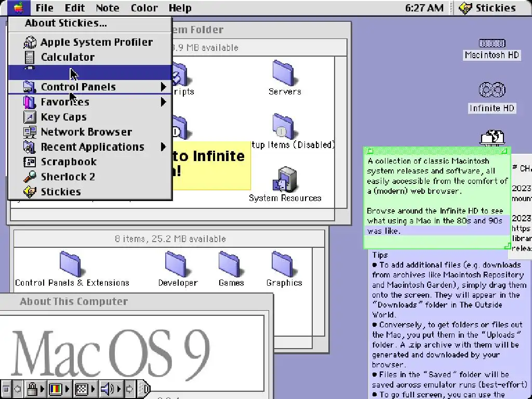
Task: Launch Sherlock 2 magnifier icon
Action: pyautogui.click(x=30, y=177)
